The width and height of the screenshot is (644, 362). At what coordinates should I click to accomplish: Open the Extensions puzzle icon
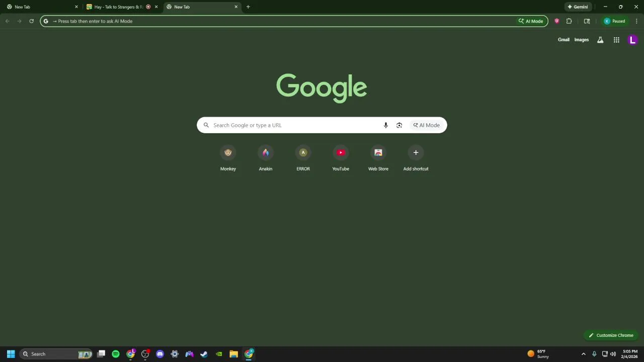point(569,21)
